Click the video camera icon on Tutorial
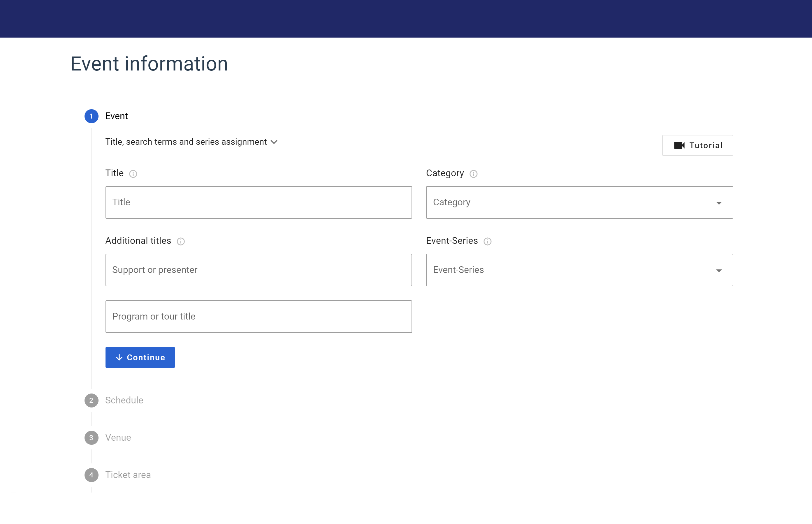 (679, 145)
